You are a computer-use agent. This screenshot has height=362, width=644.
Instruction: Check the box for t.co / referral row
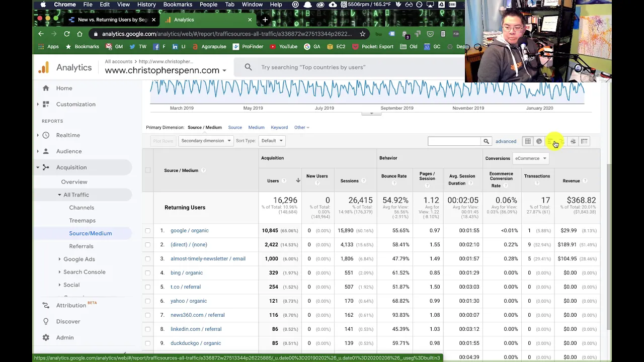(147, 287)
